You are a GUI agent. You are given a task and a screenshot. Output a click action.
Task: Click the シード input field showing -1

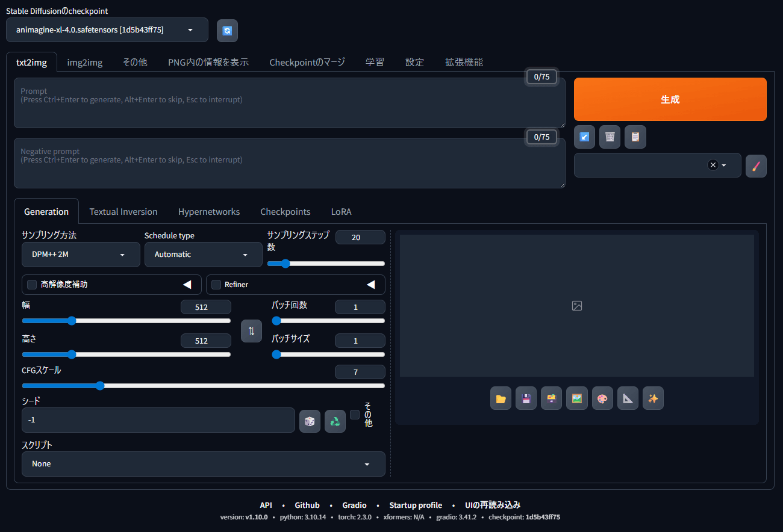(x=158, y=420)
